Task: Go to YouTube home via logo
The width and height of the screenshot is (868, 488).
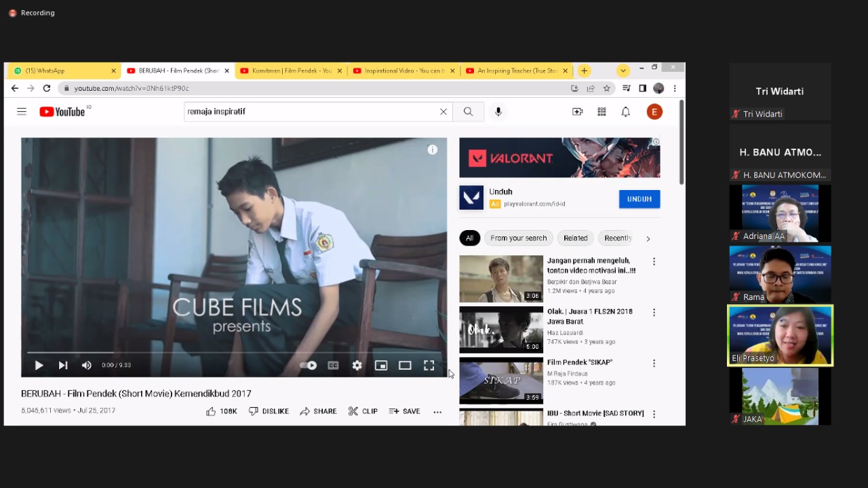Action: [x=62, y=111]
